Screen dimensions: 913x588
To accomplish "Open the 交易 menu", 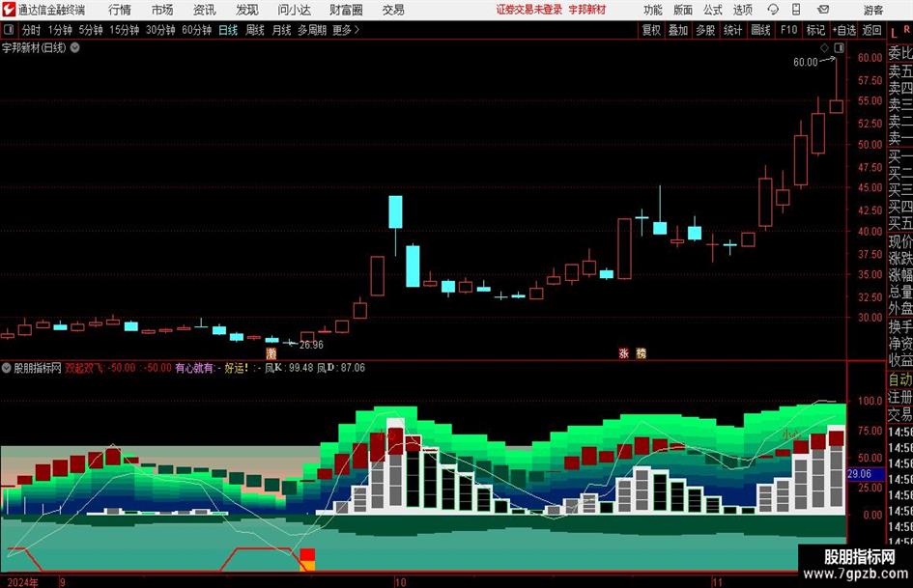I will [393, 10].
